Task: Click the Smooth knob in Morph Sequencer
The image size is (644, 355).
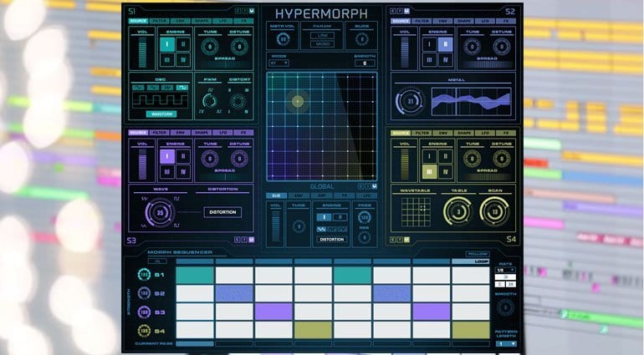Action: 505,307
